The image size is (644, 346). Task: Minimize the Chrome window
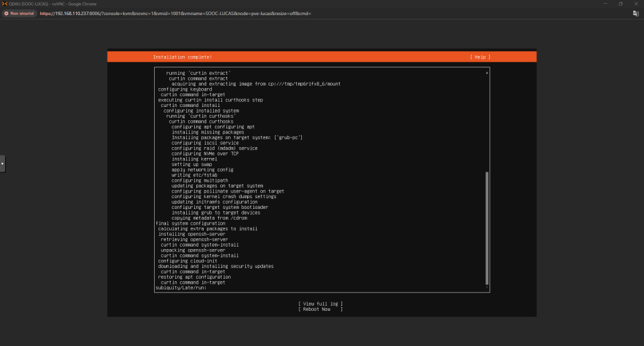(602, 3)
